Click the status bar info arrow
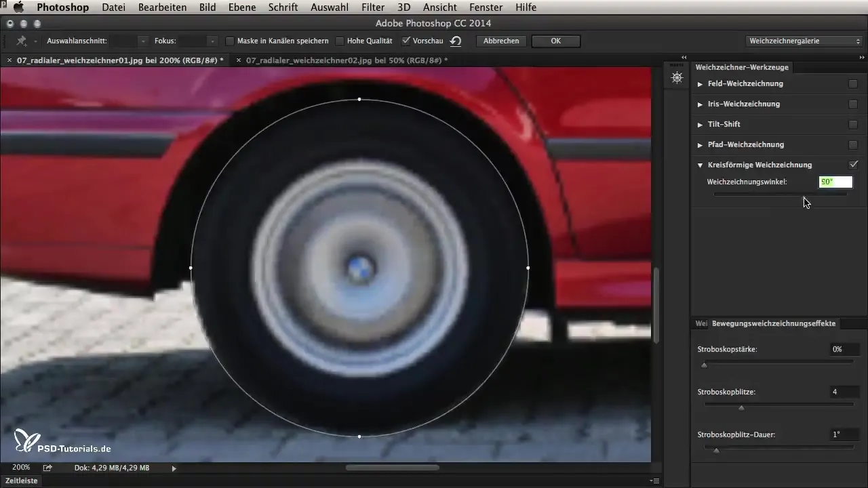Screen dimensions: 868x488 pos(174,468)
